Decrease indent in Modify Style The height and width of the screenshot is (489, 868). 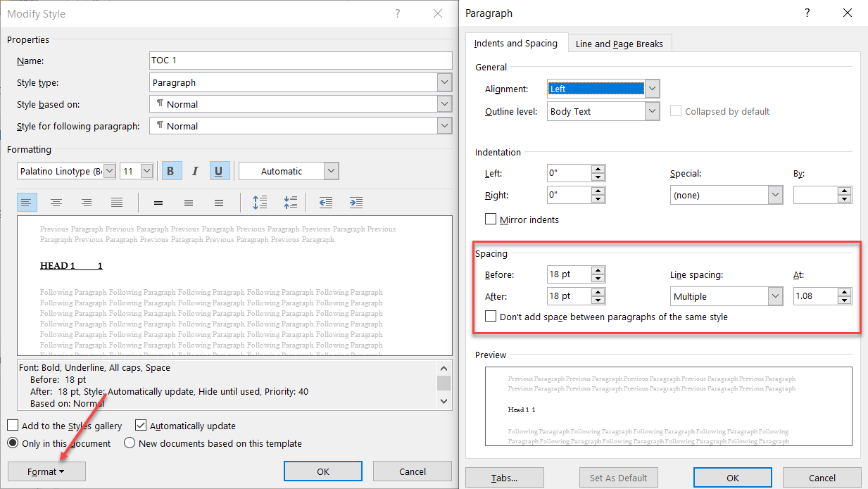pyautogui.click(x=325, y=203)
